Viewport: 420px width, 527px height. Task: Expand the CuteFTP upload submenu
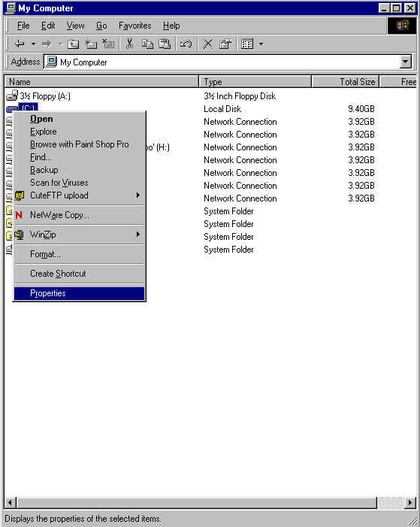coord(137,195)
